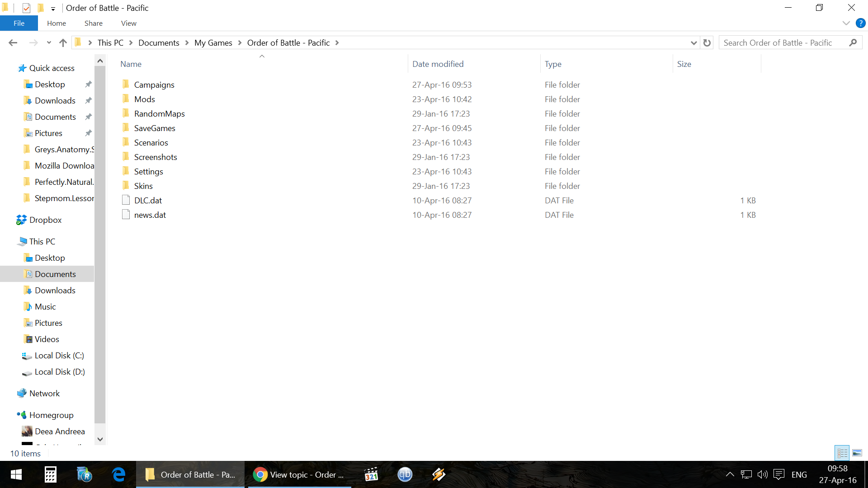This screenshot has height=488, width=868.
Task: Select the news.dat file
Action: (150, 215)
